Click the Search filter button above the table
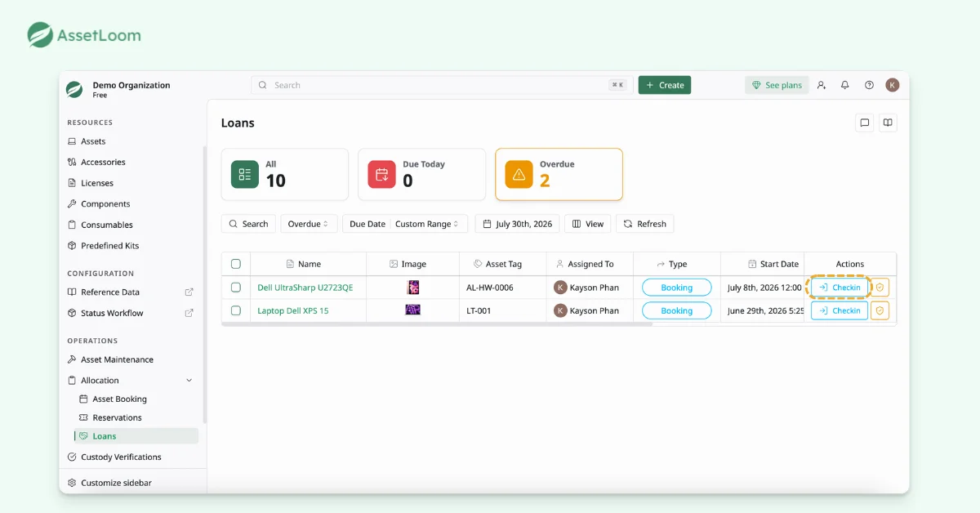980x513 pixels. [x=248, y=224]
